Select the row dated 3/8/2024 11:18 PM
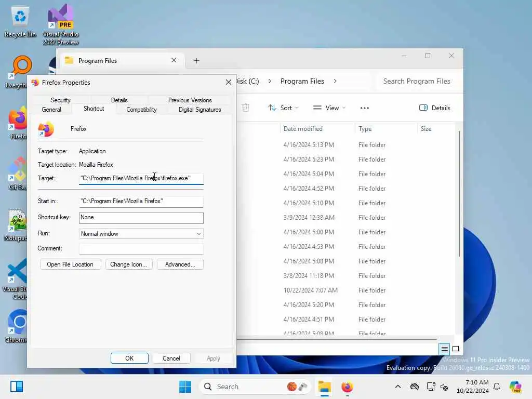Screen dimensions: 532x399 pyautogui.click(x=346, y=275)
